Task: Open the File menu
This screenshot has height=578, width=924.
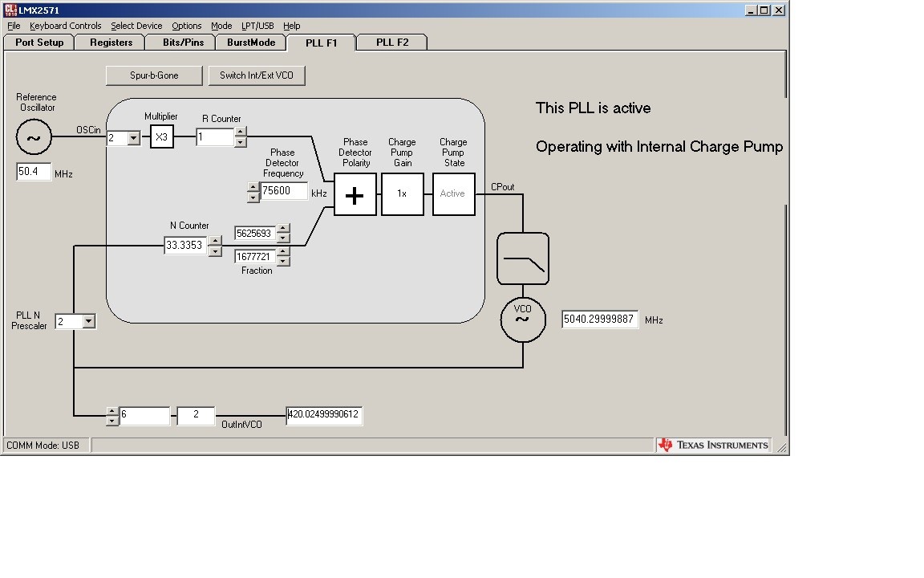Action: (14, 26)
